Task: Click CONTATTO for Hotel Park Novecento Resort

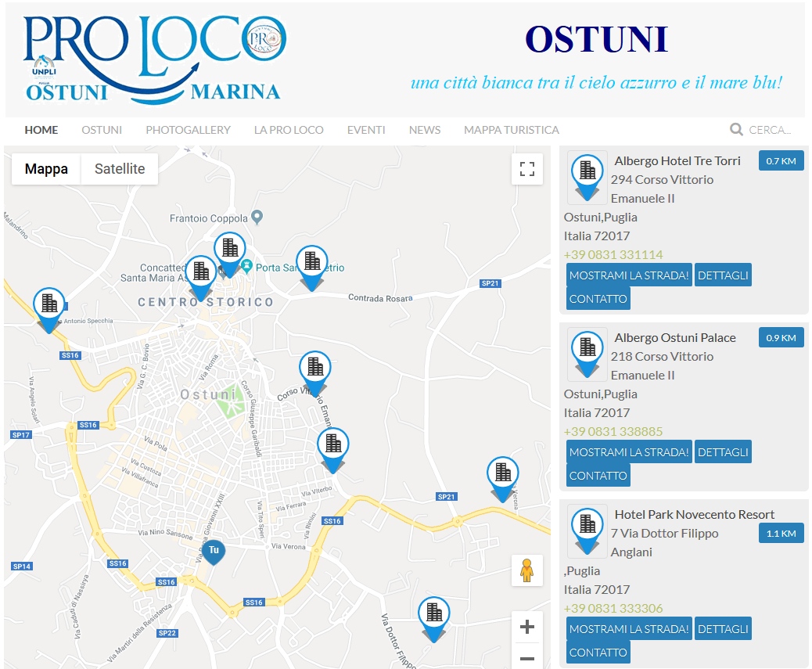Action: (598, 653)
